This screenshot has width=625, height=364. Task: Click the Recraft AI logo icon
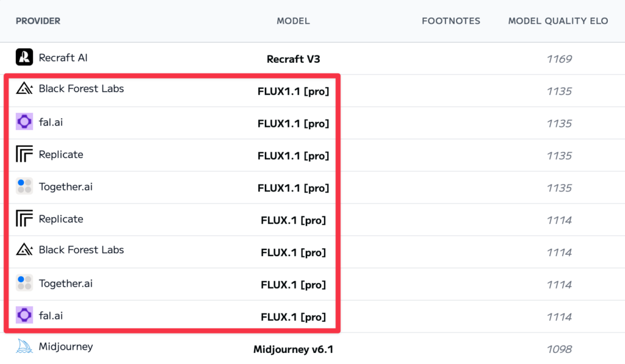point(24,57)
